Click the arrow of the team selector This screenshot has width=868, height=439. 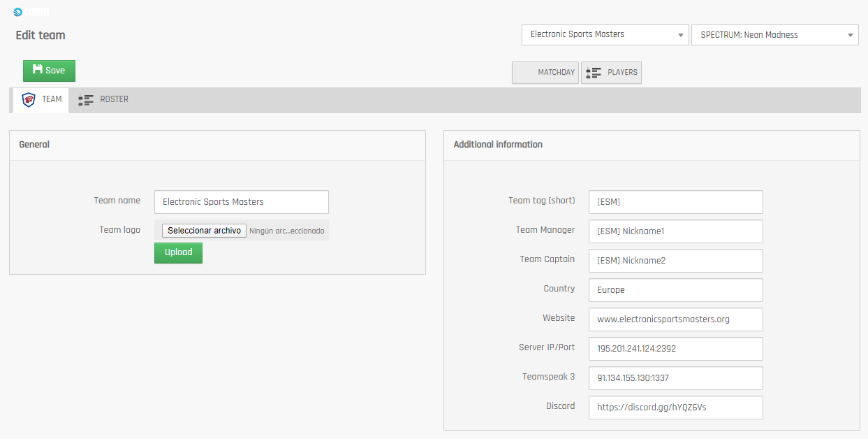click(680, 35)
